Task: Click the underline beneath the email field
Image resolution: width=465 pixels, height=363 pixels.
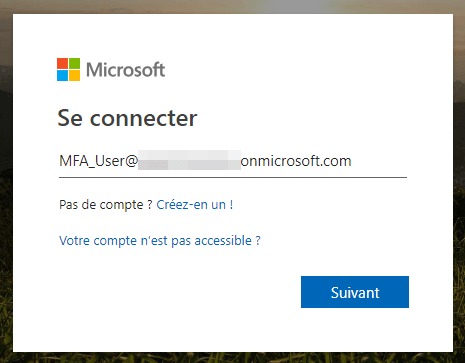Action: tap(233, 177)
